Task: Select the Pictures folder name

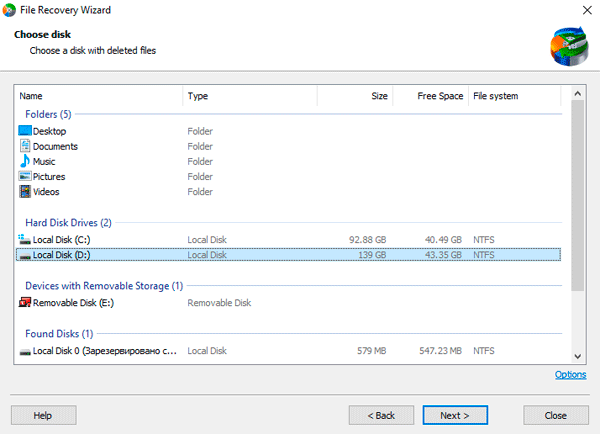Action: coord(49,176)
